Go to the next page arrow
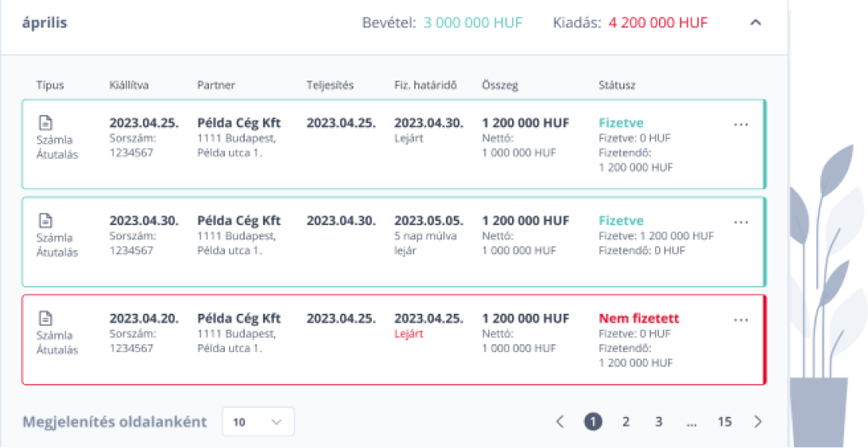The width and height of the screenshot is (868, 448). (759, 422)
